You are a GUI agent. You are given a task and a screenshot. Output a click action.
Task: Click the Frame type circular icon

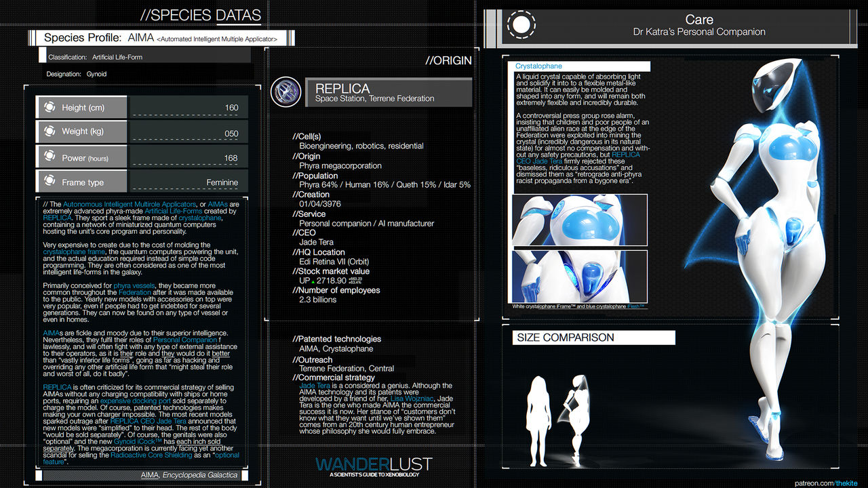pyautogui.click(x=50, y=181)
